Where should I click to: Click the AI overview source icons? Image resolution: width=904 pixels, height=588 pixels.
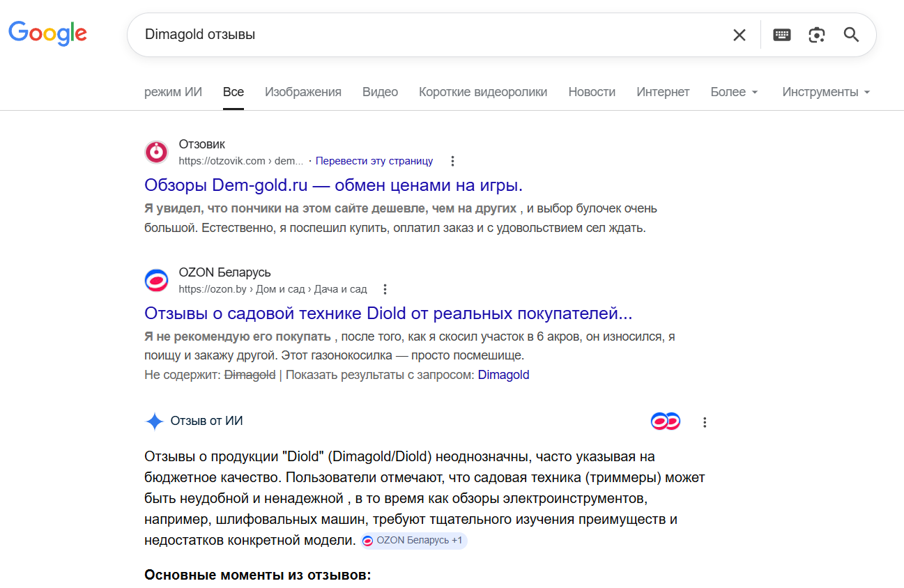point(665,421)
